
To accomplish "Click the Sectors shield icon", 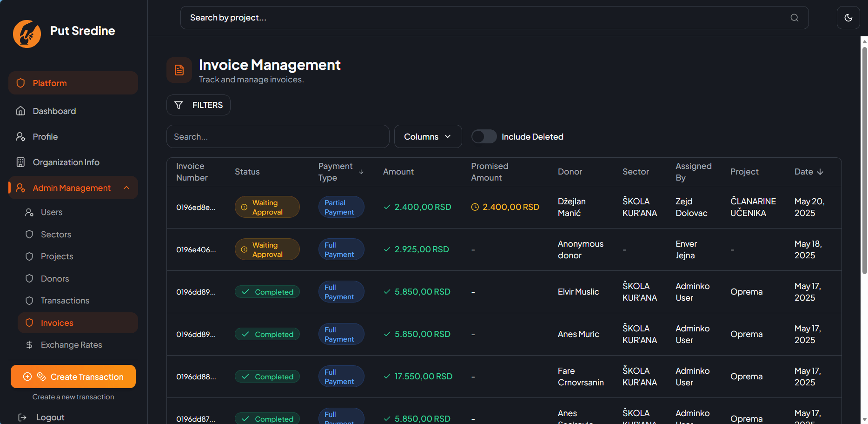I will [29, 234].
